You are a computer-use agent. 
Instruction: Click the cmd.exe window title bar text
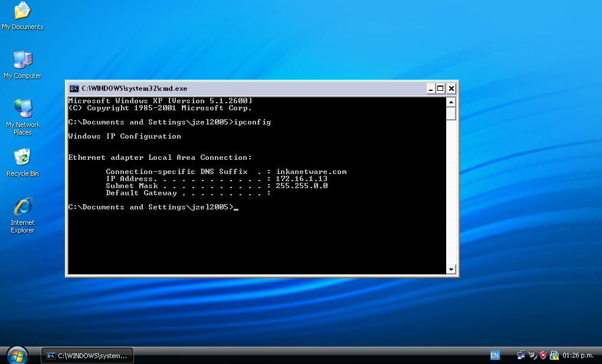[x=135, y=88]
